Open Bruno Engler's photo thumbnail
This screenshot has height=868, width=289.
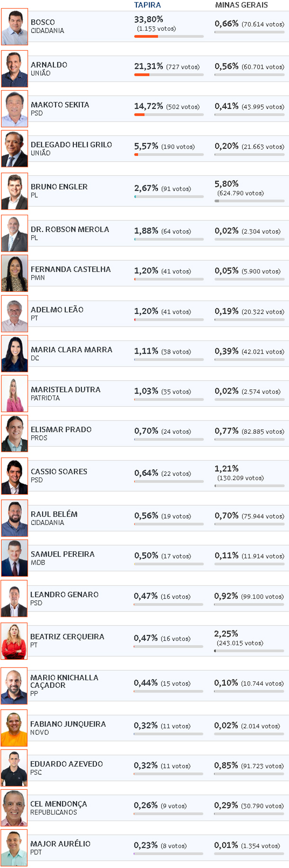click(15, 191)
